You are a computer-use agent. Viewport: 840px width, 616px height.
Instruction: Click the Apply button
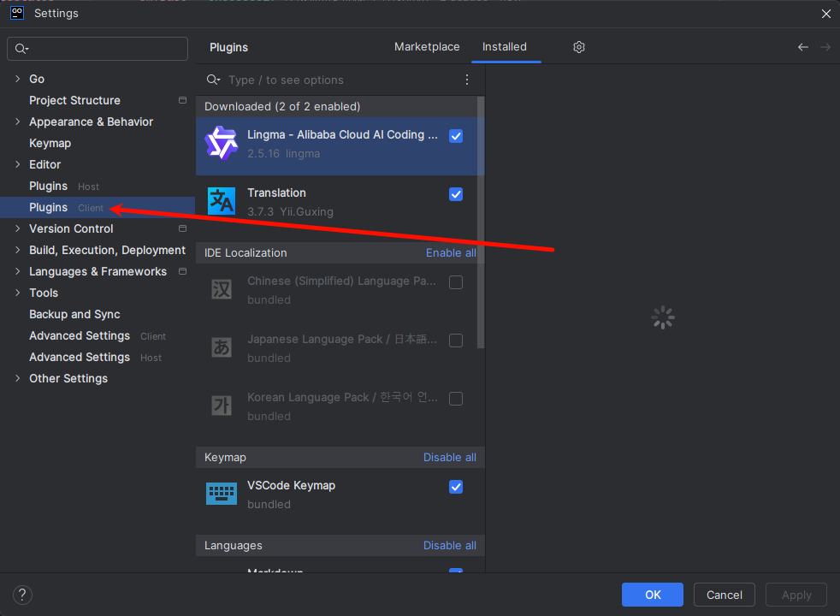tap(796, 595)
